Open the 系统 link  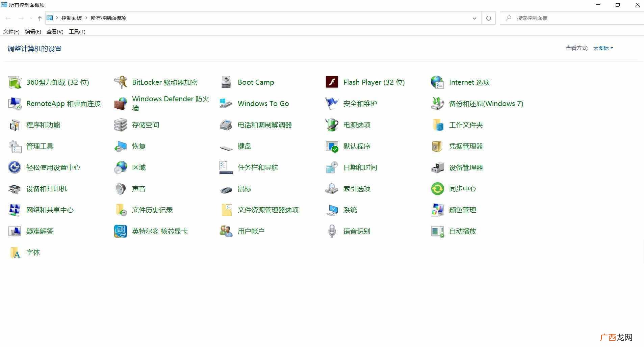[x=350, y=210]
